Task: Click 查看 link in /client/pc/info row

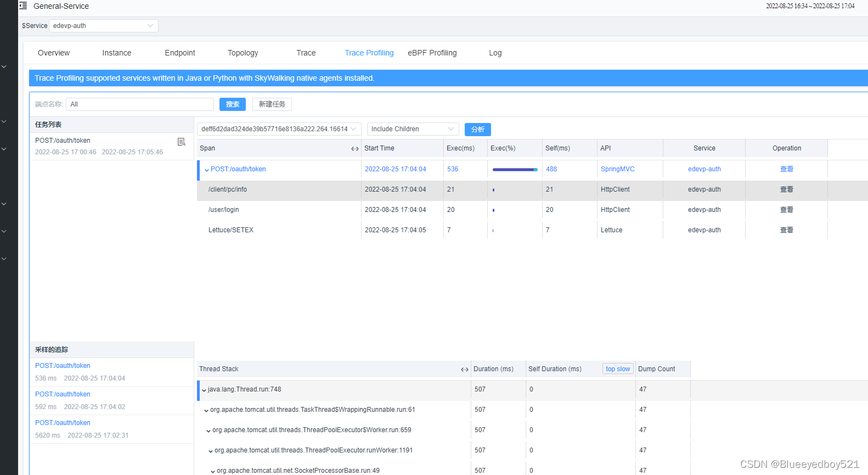Action: coord(787,189)
